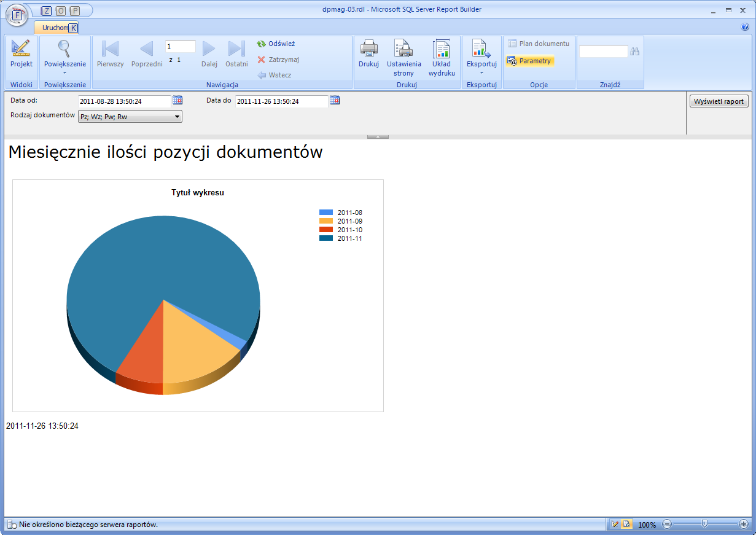Jump to Ostatni last page
This screenshot has height=535, width=756.
pyautogui.click(x=236, y=54)
